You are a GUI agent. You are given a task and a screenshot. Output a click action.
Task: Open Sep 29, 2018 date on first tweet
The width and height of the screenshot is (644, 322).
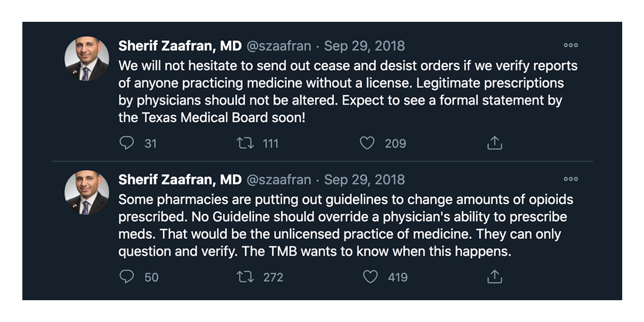pos(364,46)
